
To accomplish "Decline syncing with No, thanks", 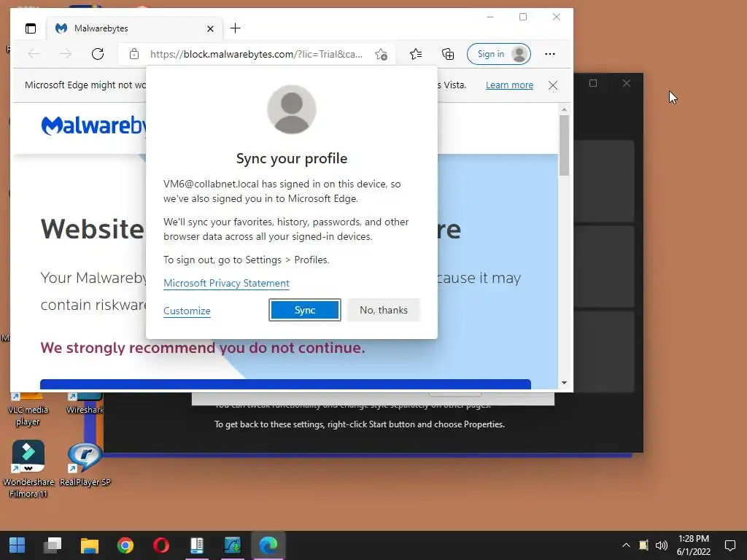I will [x=384, y=310].
